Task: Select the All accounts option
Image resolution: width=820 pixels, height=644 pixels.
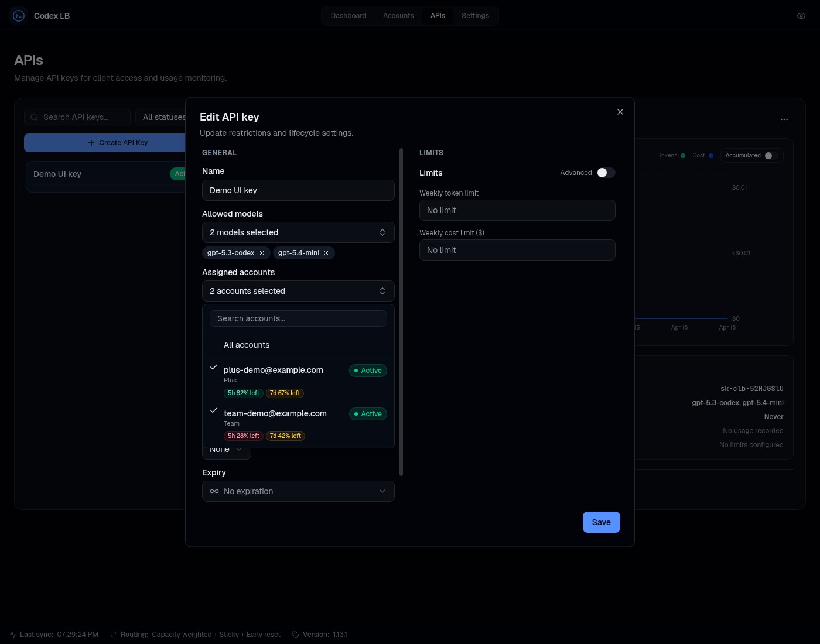Action: 298,345
